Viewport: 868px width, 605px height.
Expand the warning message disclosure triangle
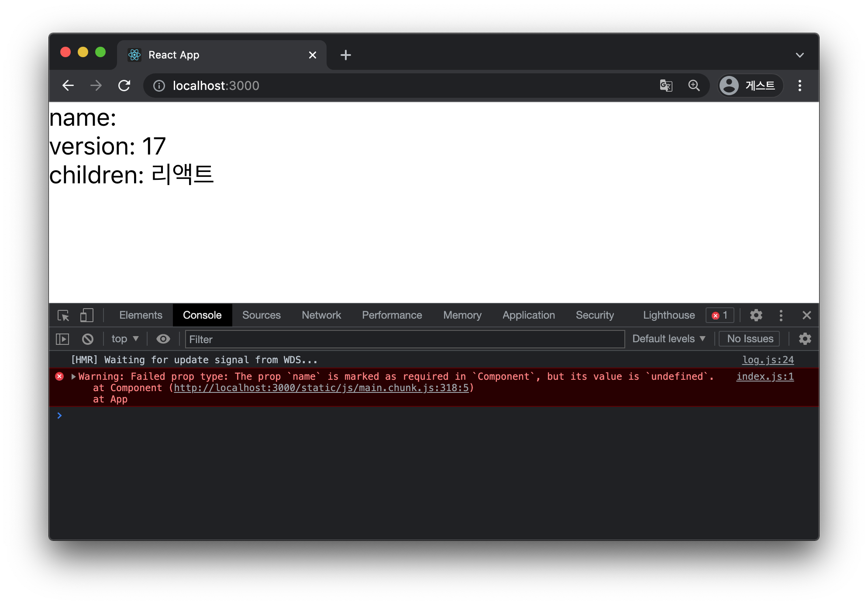(x=73, y=376)
